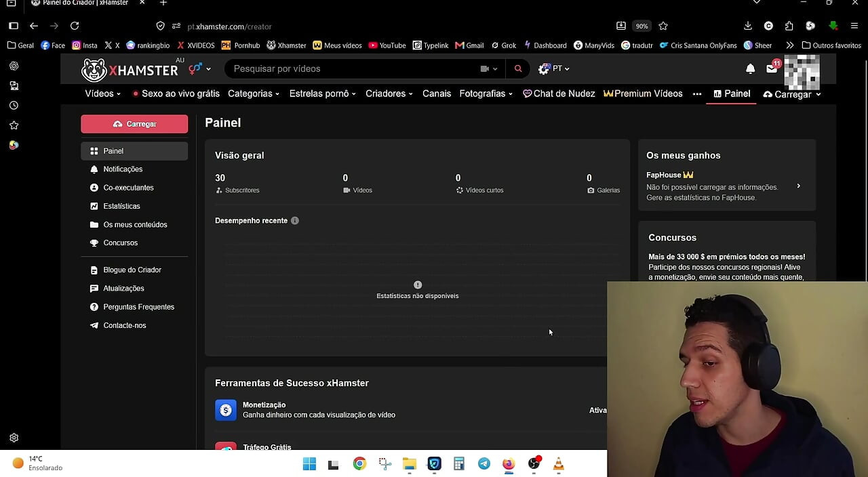Open File Explorer from the taskbar
The width and height of the screenshot is (868, 477).
(x=409, y=464)
